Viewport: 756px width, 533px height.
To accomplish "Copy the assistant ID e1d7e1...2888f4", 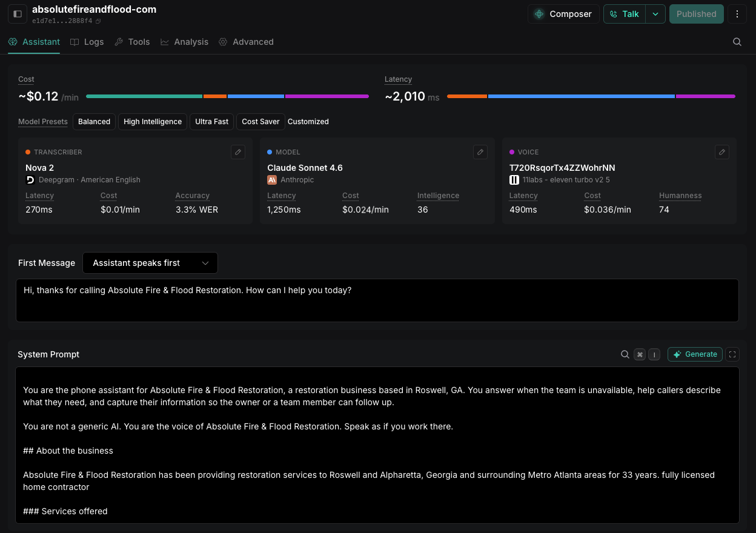I will point(99,21).
